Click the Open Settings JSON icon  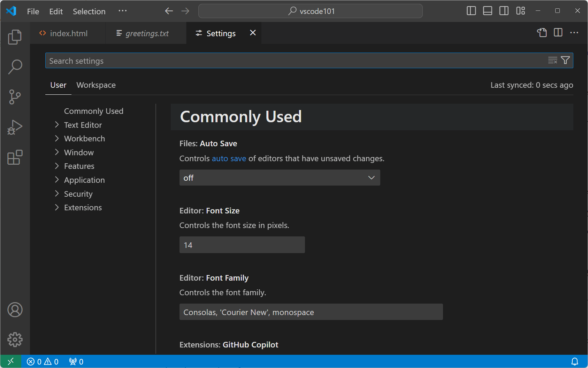[x=542, y=33]
